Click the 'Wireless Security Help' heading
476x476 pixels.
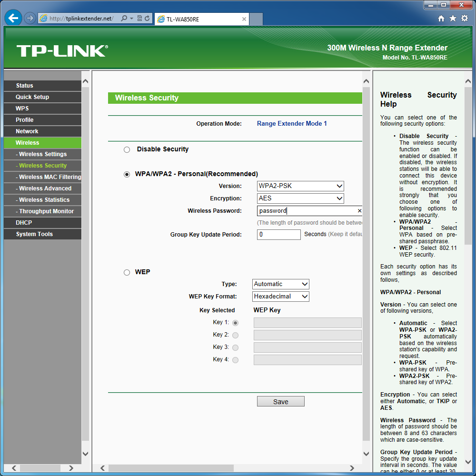pyautogui.click(x=418, y=99)
